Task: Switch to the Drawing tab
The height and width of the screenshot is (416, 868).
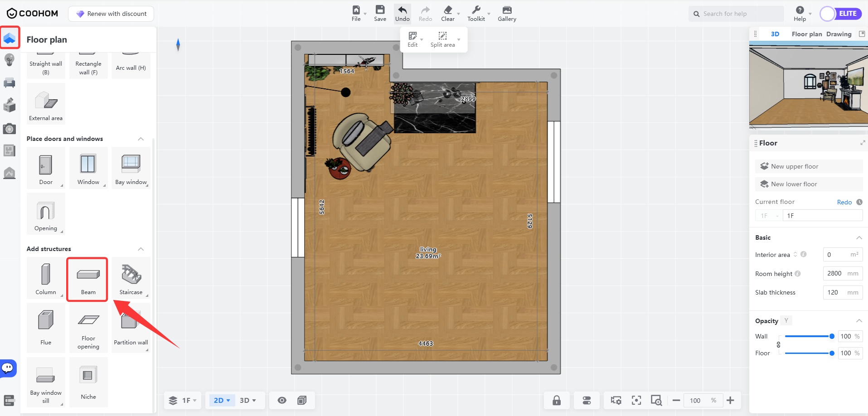Action: coord(839,34)
